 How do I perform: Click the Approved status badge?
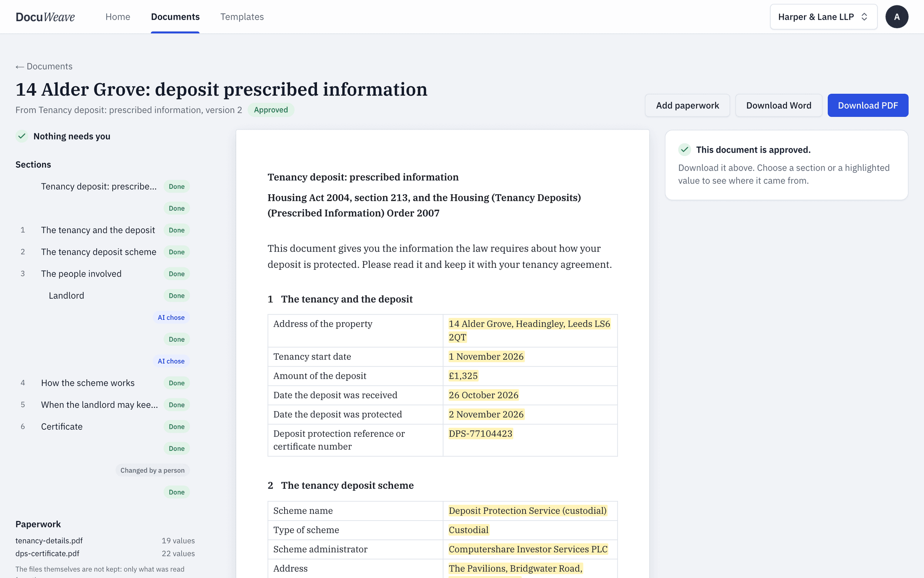point(271,110)
